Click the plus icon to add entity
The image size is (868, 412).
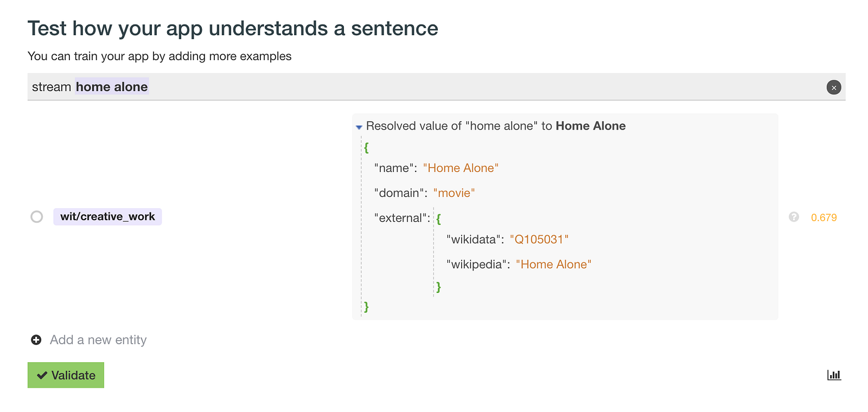click(x=36, y=340)
